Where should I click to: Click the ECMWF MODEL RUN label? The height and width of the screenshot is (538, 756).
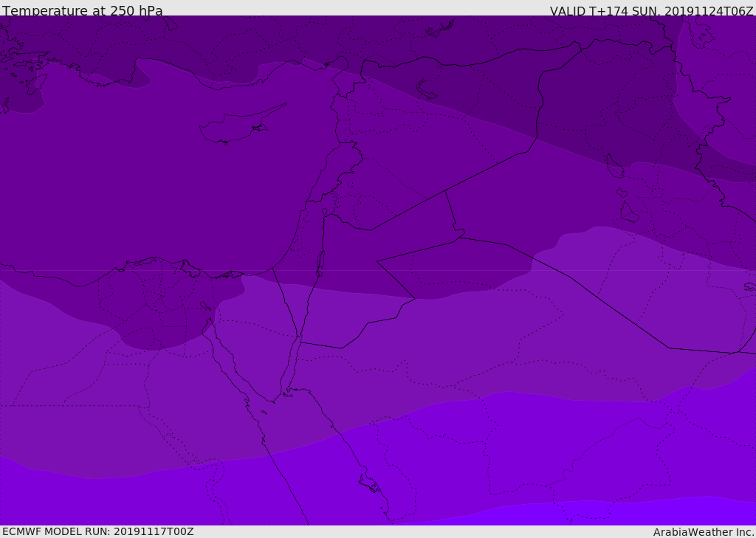coord(97,531)
